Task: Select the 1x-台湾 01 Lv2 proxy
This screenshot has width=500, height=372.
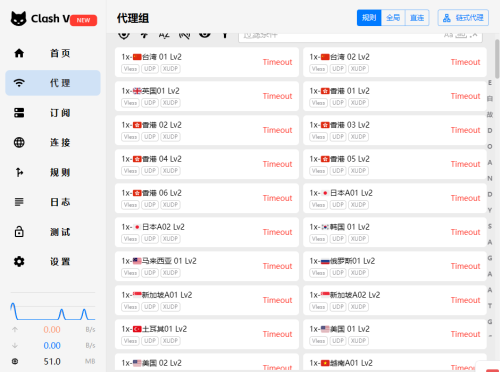Action: coord(207,62)
